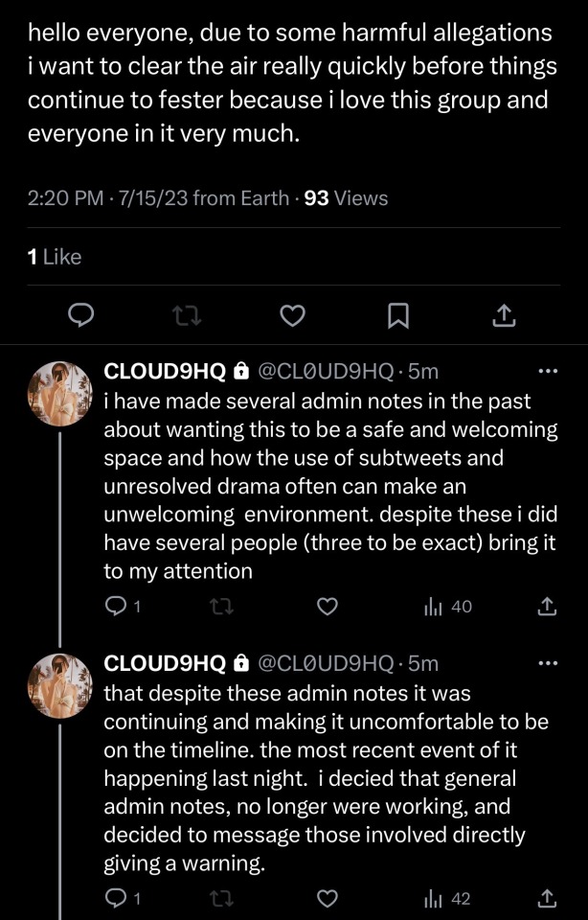Retweet the first CLOUD9HQ reply
588x920 pixels.
[x=221, y=606]
